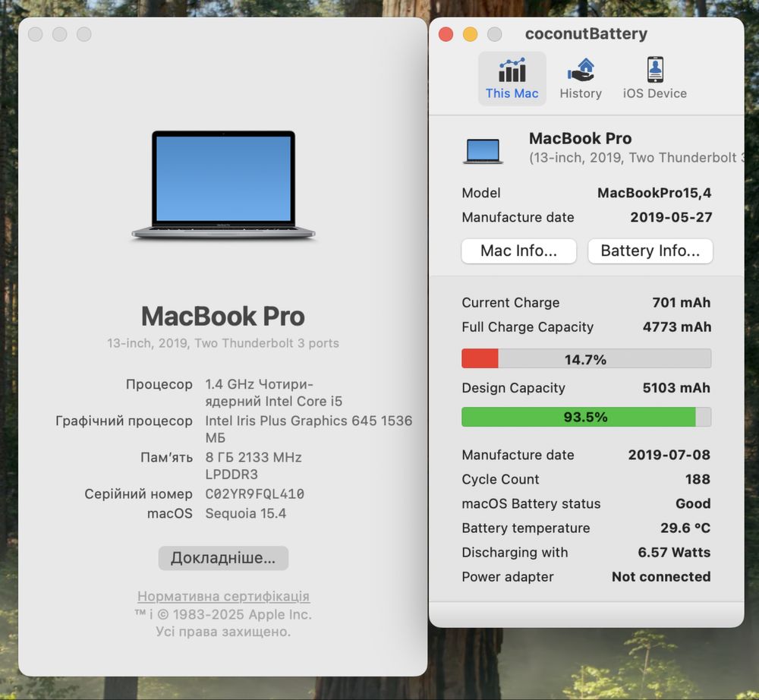Click the 4773 mAh full charge value

coord(677,327)
